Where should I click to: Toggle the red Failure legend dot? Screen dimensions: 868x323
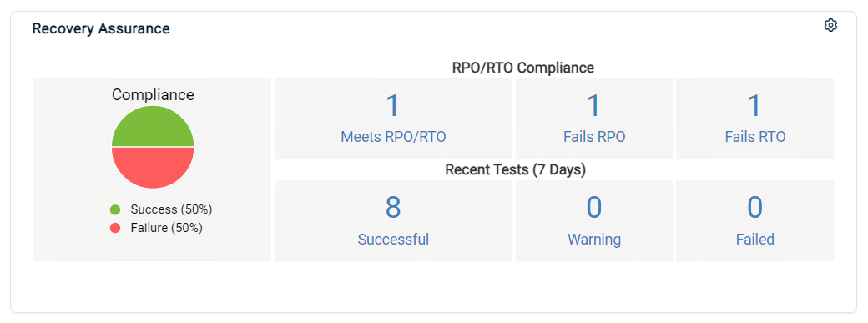pyautogui.click(x=115, y=228)
